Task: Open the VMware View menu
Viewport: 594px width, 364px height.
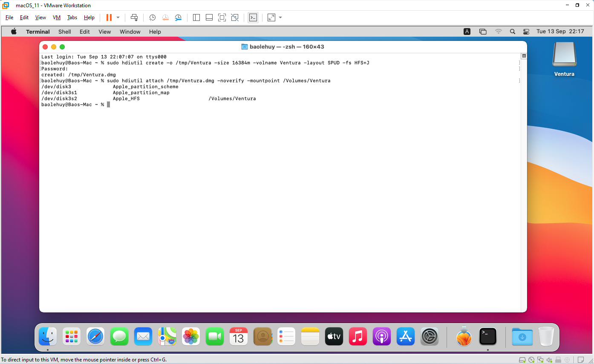Action: 40,17
